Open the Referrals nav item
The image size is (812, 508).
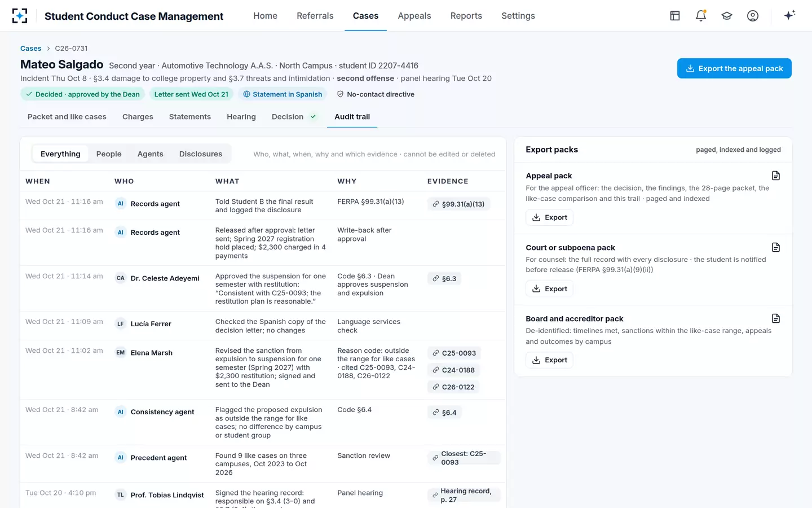315,16
